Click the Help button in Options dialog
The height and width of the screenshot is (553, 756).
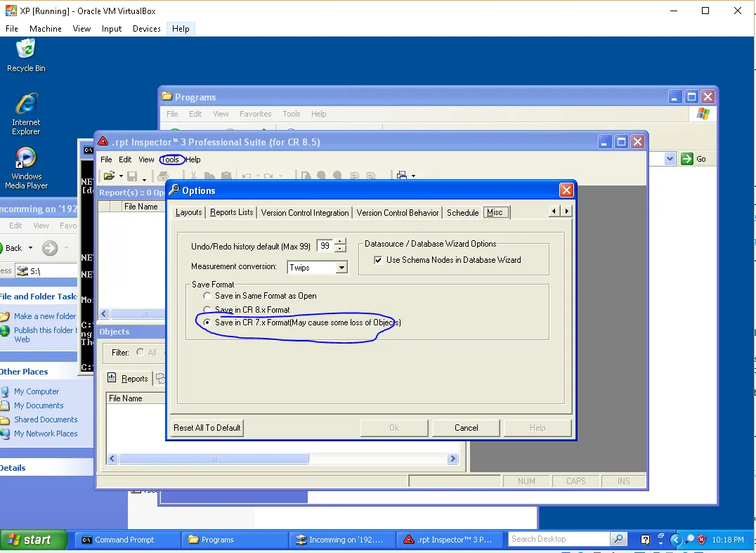[x=537, y=428]
